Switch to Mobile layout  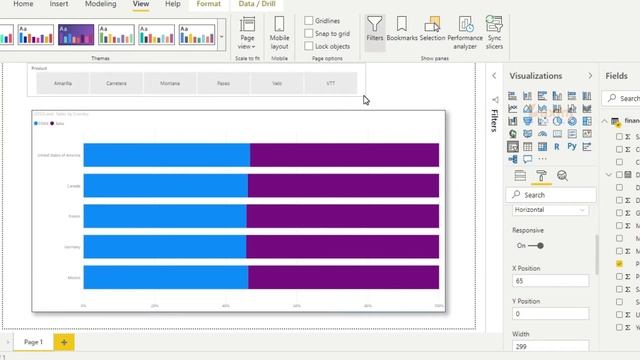tap(279, 33)
